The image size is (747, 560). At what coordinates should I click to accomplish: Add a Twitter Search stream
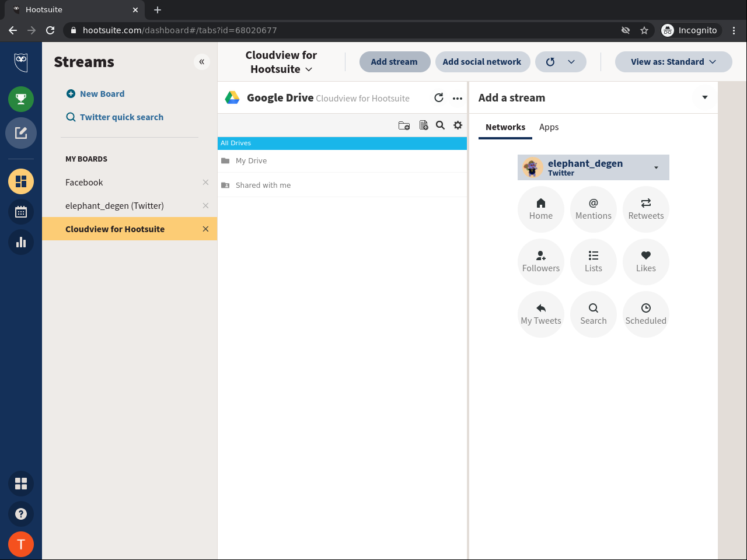click(x=594, y=314)
